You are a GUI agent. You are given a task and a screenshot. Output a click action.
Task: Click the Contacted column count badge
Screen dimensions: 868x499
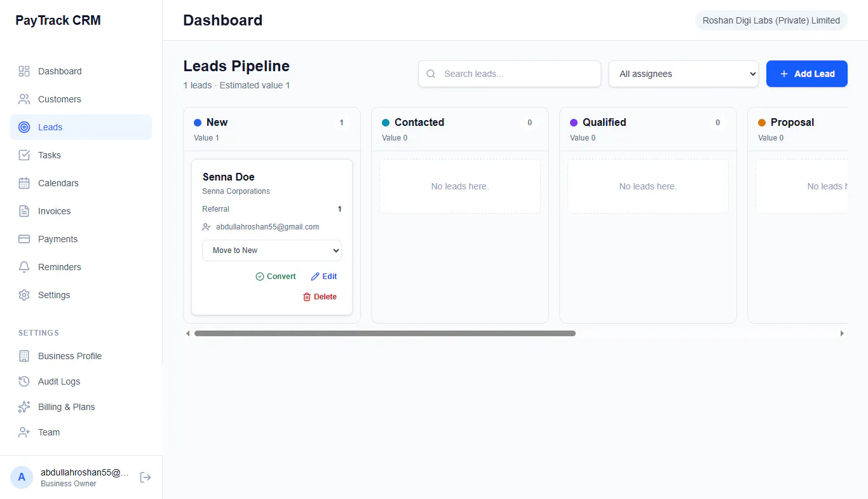tap(529, 123)
